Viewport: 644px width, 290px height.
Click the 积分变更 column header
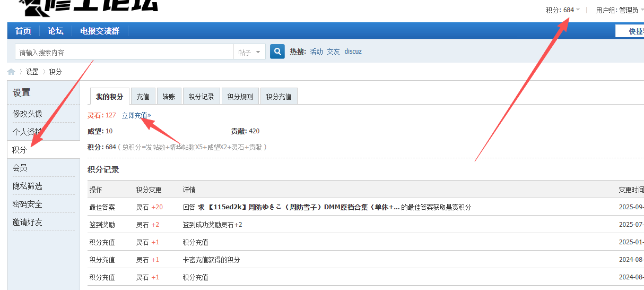pyautogui.click(x=149, y=190)
